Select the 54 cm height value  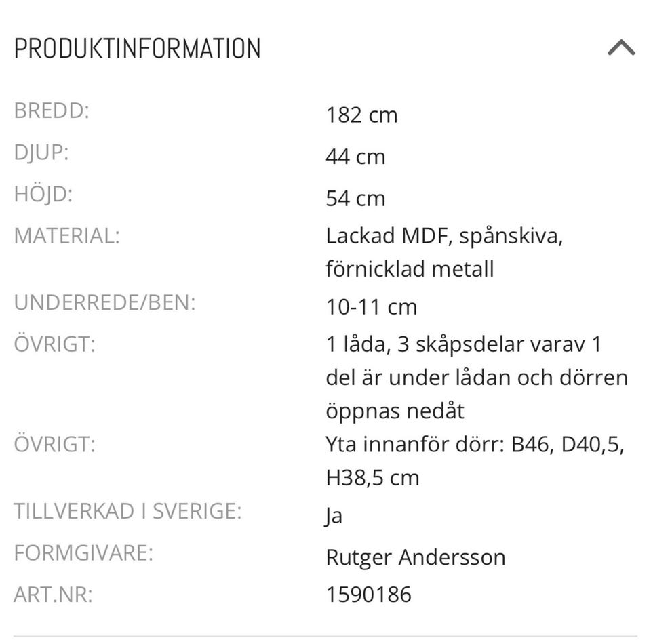coord(355,198)
